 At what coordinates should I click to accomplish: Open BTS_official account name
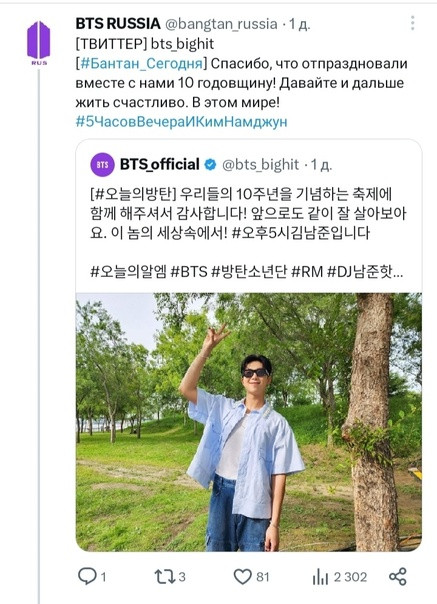click(160, 164)
